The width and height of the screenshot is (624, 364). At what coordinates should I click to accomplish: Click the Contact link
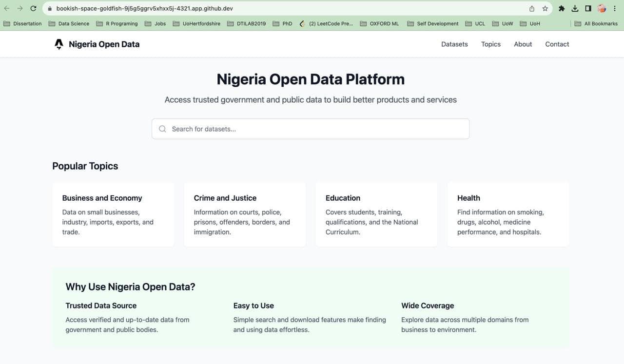click(557, 44)
